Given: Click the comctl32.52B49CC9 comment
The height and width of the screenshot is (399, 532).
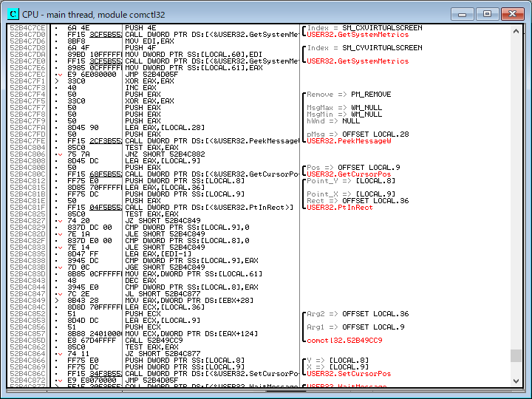Looking at the screenshot, I should [344, 341].
